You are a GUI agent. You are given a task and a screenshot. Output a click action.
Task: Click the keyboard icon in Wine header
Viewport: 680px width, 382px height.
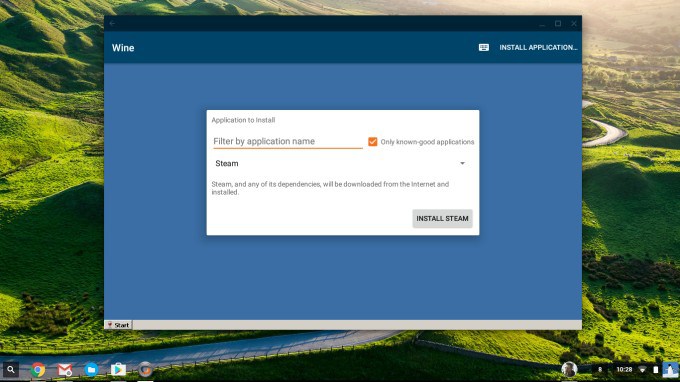[x=484, y=47]
